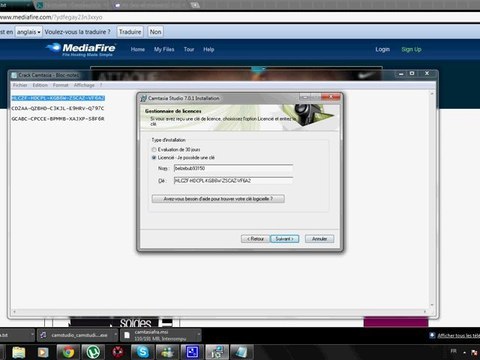Click the action center flag tray icon
Screen dimensions: 480x360
(x=475, y=352)
